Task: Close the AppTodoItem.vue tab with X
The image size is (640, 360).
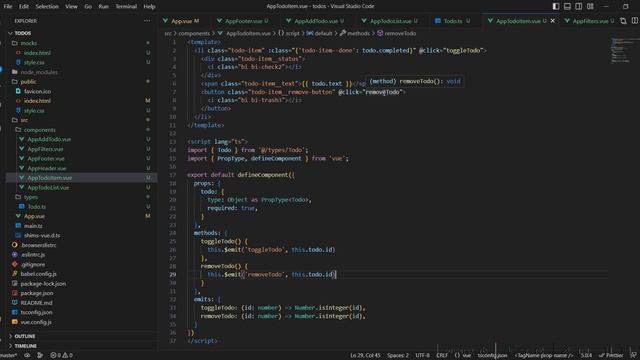Action: coord(553,21)
